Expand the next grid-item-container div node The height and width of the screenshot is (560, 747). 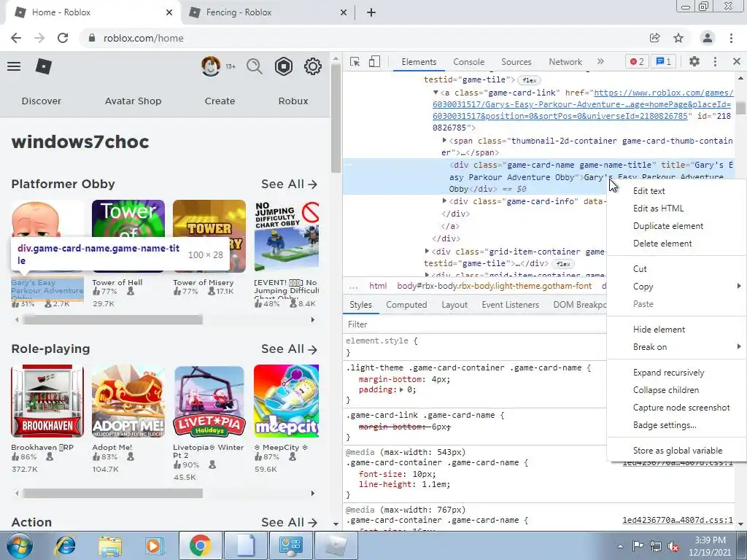pos(427,251)
